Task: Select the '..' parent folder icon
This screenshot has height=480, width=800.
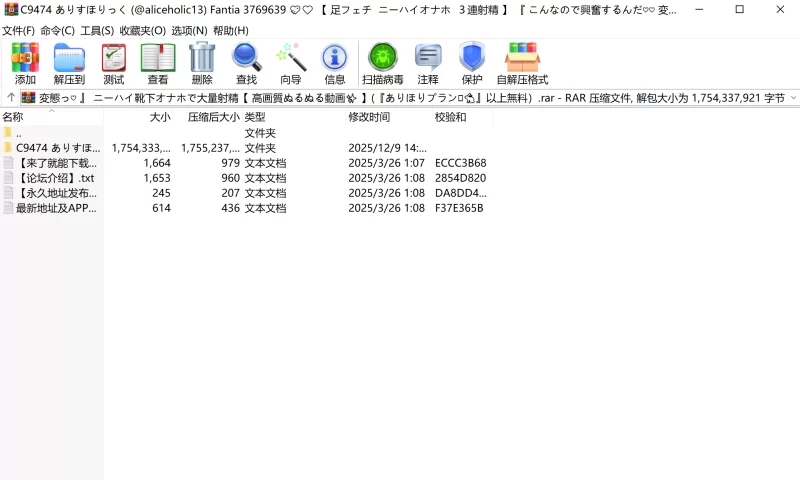Action: tap(7, 133)
